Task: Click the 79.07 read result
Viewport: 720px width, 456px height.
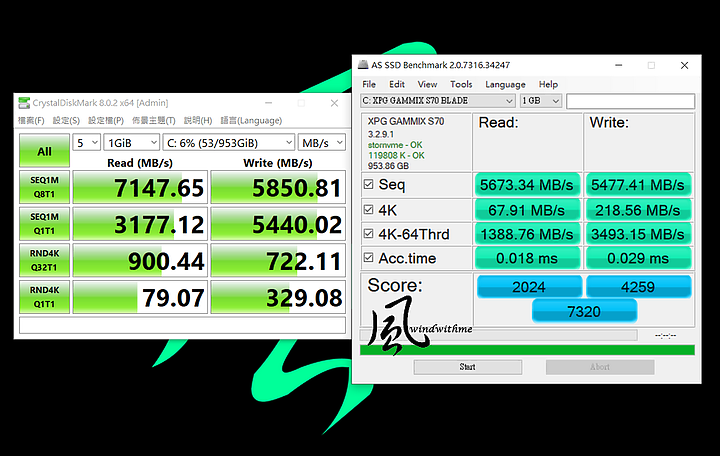Action: [140, 297]
